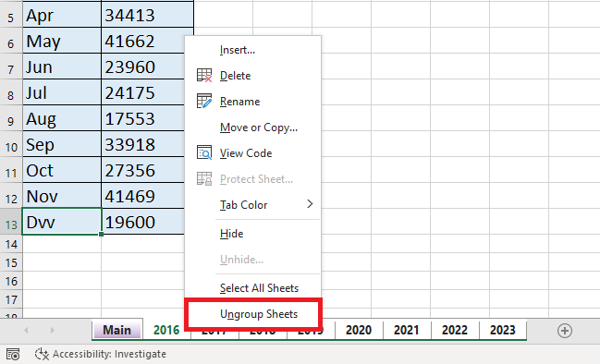Click the View Code magnifier icon

[204, 153]
